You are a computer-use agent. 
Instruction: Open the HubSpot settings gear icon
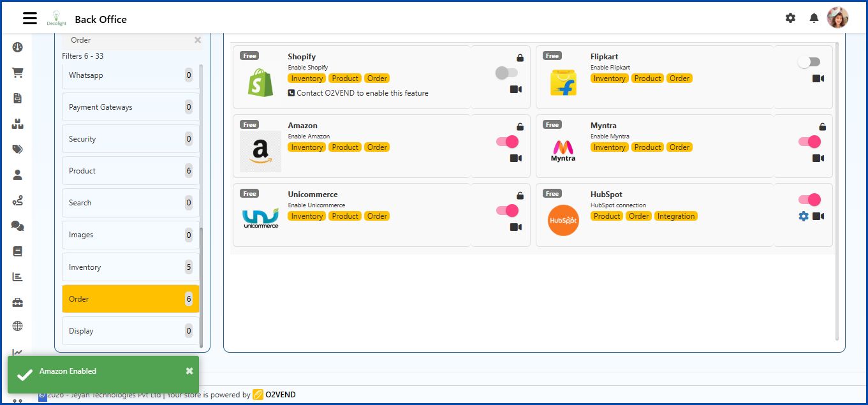[802, 216]
